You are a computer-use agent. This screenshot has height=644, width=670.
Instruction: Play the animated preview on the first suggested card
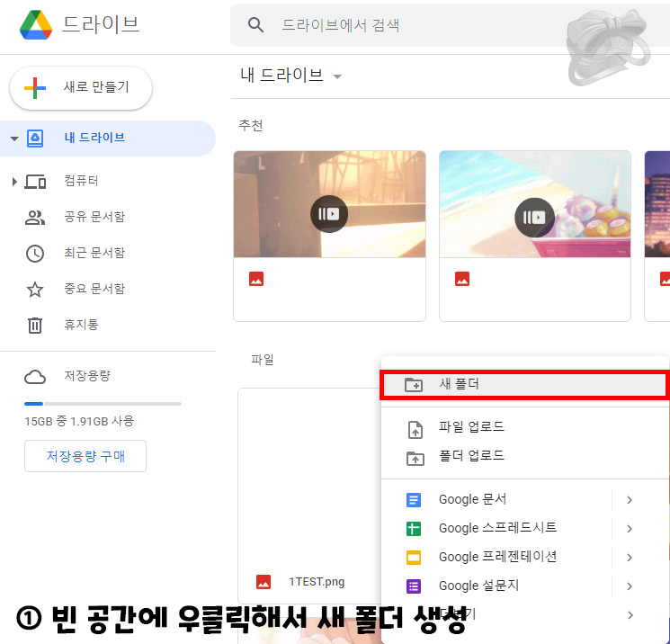(329, 214)
